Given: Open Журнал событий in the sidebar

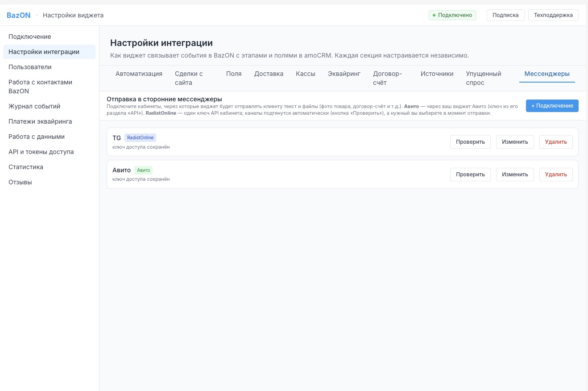Looking at the screenshot, I should tap(49, 106).
